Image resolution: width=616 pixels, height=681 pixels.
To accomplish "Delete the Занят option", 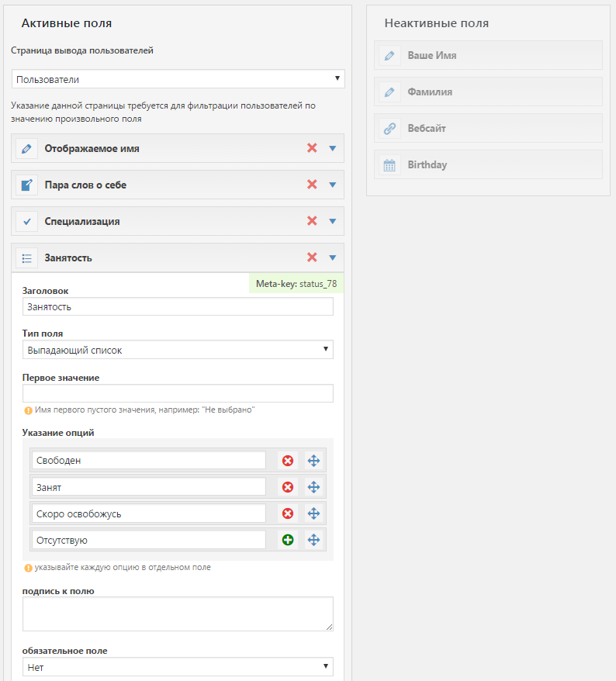I will pyautogui.click(x=288, y=487).
